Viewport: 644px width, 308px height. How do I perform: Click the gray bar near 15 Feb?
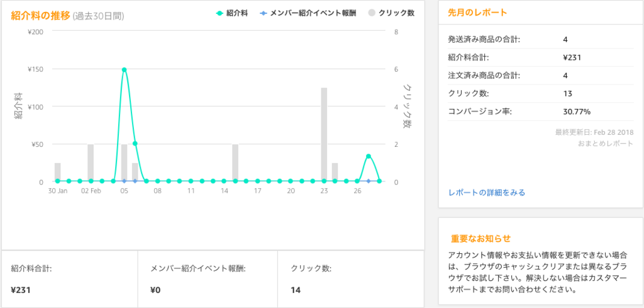coord(235,163)
